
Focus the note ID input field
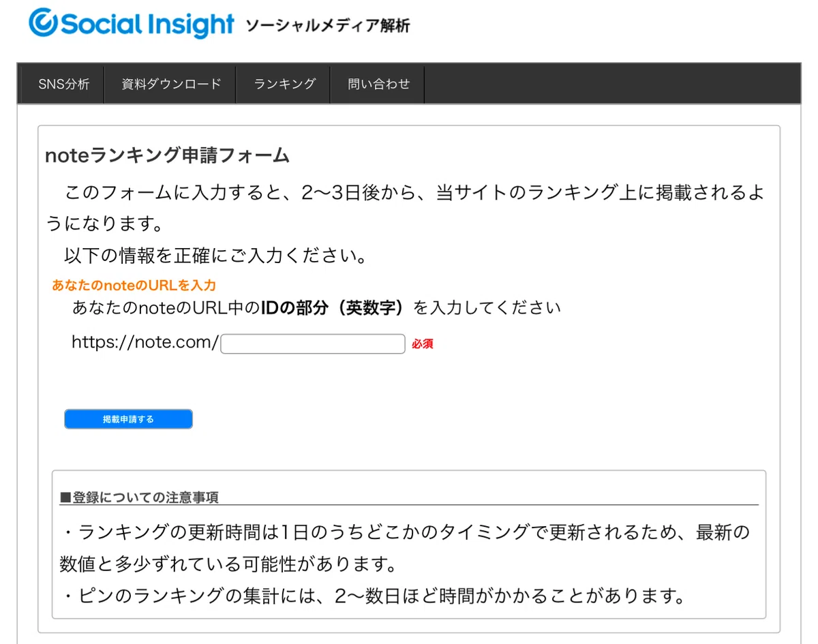click(313, 343)
